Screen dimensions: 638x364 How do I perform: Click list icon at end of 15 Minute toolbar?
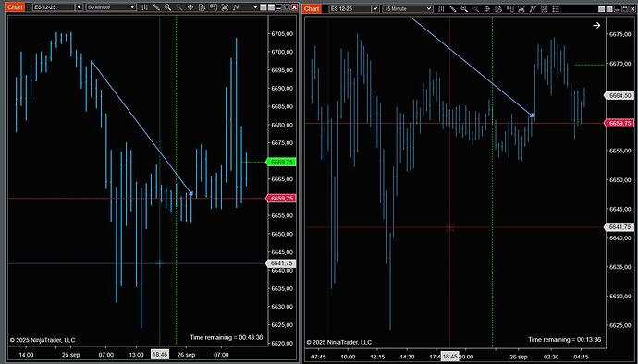click(x=556, y=9)
